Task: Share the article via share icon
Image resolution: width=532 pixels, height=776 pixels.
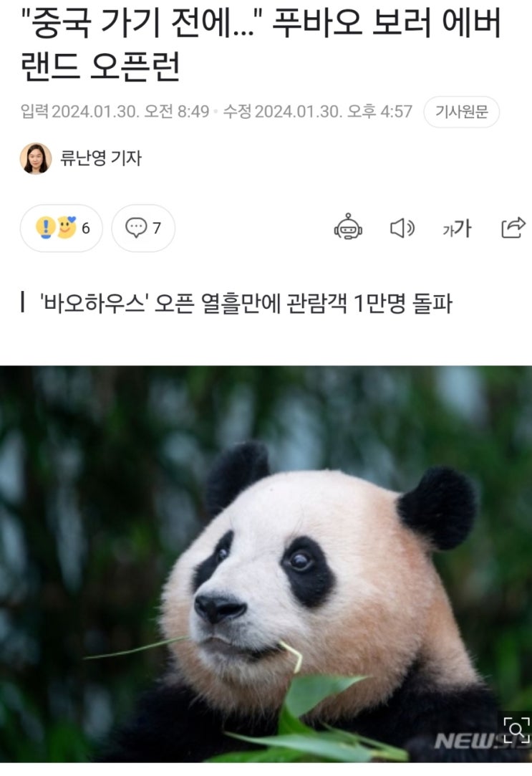Action: 512,228
